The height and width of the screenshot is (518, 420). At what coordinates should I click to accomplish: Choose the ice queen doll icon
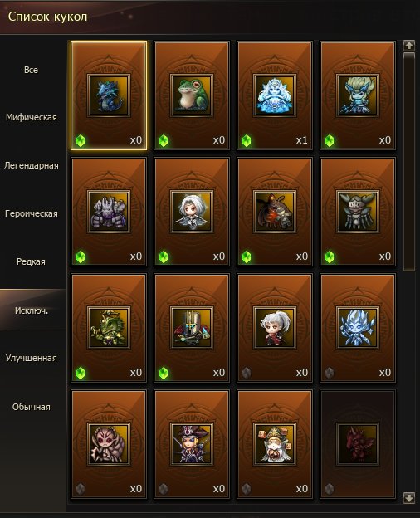pos(275,95)
